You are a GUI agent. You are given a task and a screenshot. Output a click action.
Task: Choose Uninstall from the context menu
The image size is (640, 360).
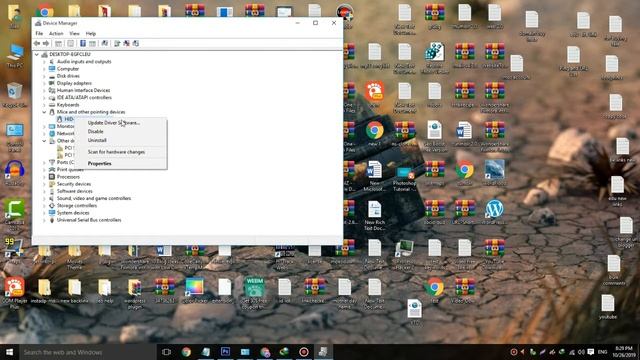(x=121, y=140)
